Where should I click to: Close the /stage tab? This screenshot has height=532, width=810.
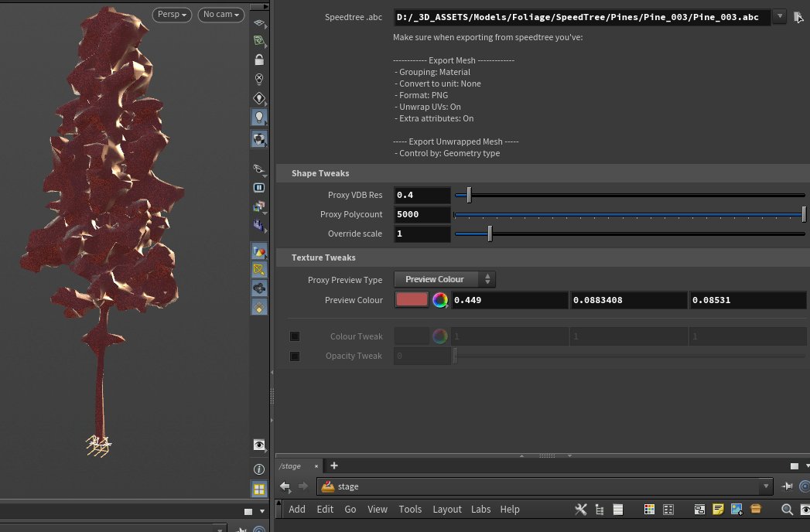click(316, 466)
